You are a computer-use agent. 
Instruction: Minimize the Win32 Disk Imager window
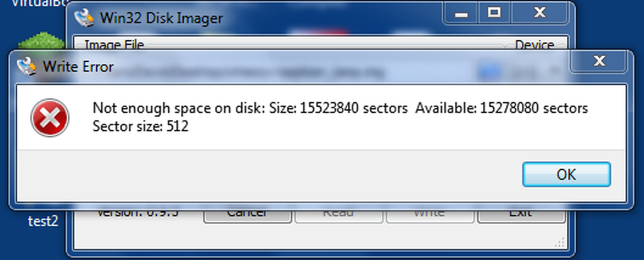tap(460, 14)
